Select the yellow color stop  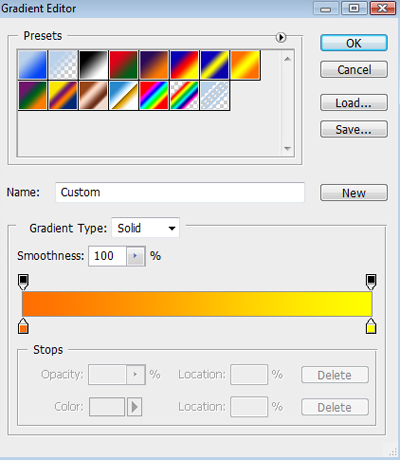coord(371,326)
